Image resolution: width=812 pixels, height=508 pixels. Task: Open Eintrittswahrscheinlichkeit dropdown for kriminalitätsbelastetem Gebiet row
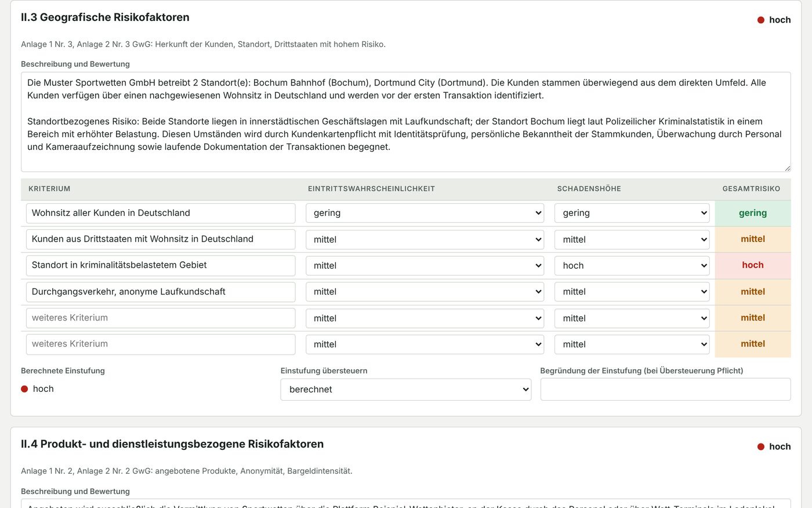tap(425, 265)
